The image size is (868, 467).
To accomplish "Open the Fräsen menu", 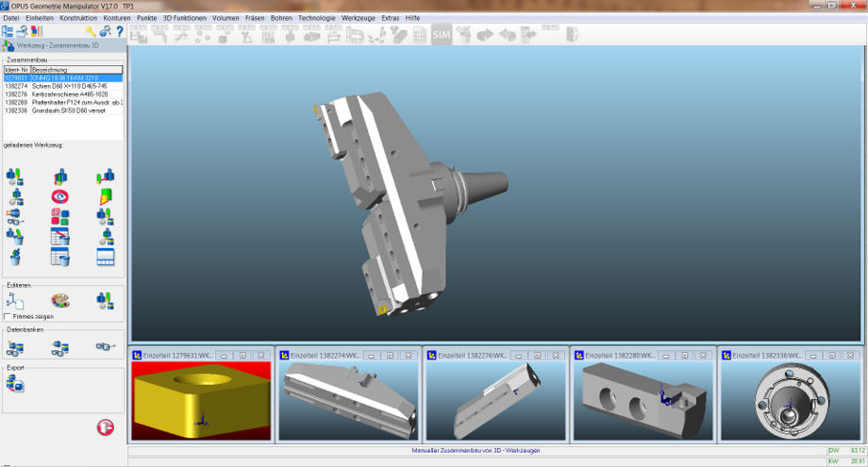I will click(256, 18).
